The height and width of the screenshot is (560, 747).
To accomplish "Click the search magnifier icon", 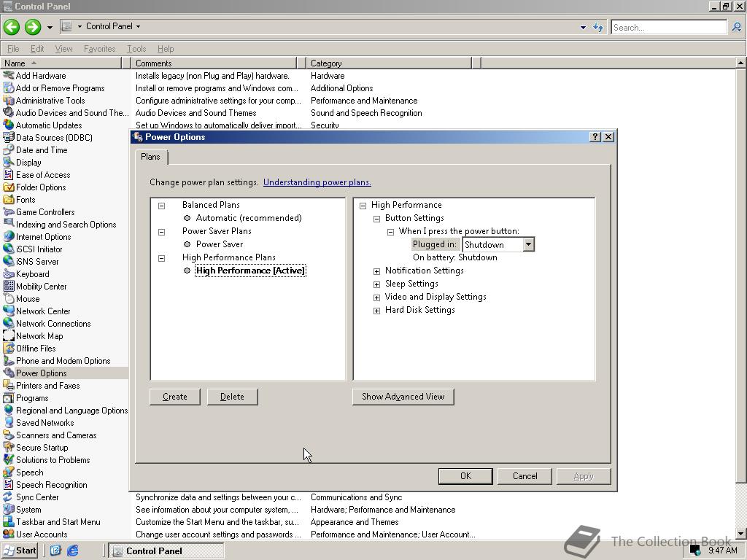I will [x=737, y=27].
